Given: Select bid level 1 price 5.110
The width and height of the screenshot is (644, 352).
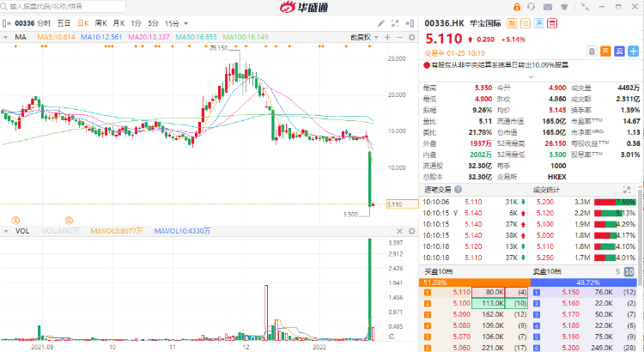Looking at the screenshot, I should click(x=462, y=292).
